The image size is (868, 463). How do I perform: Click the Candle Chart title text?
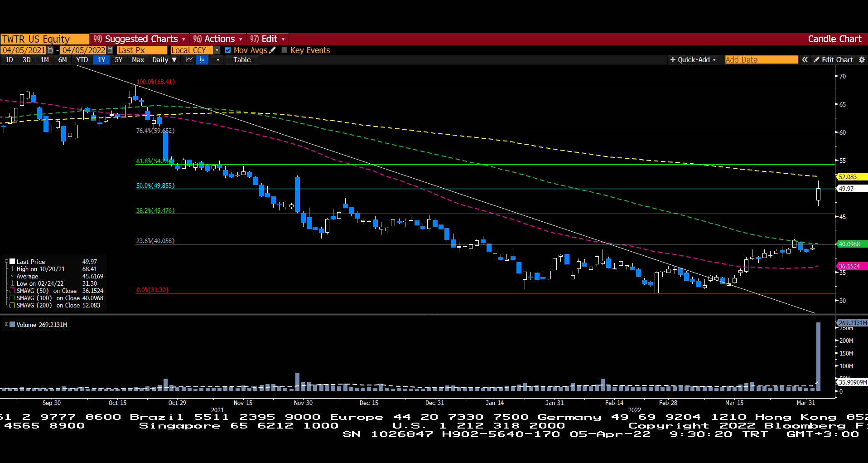834,39
